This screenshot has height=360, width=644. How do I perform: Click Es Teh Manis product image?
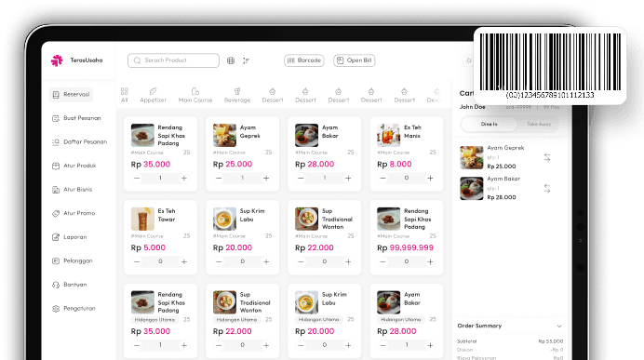388,136
